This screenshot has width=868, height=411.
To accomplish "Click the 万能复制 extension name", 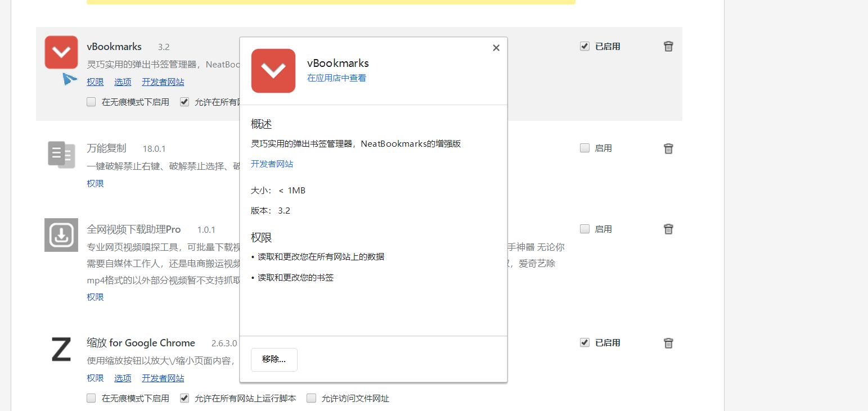I will tap(106, 148).
